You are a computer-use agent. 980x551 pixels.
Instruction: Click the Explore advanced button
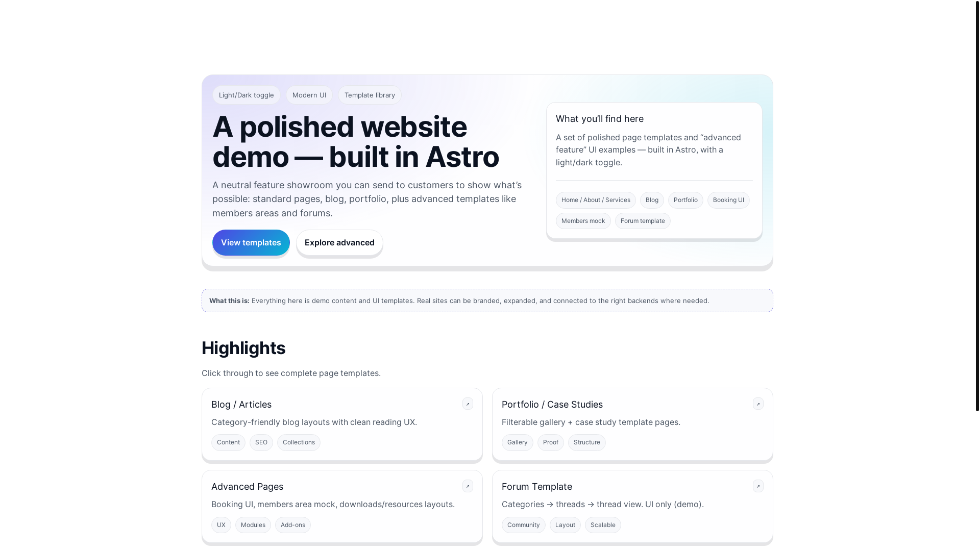point(339,243)
